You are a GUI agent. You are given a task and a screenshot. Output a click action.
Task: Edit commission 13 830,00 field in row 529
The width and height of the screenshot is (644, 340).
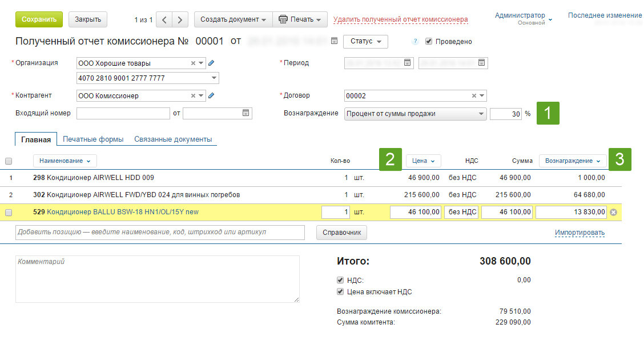click(571, 212)
